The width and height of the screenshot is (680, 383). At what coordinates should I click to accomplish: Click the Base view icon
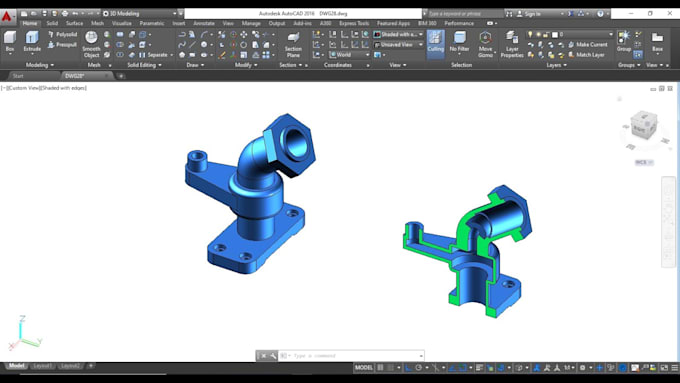point(657,42)
